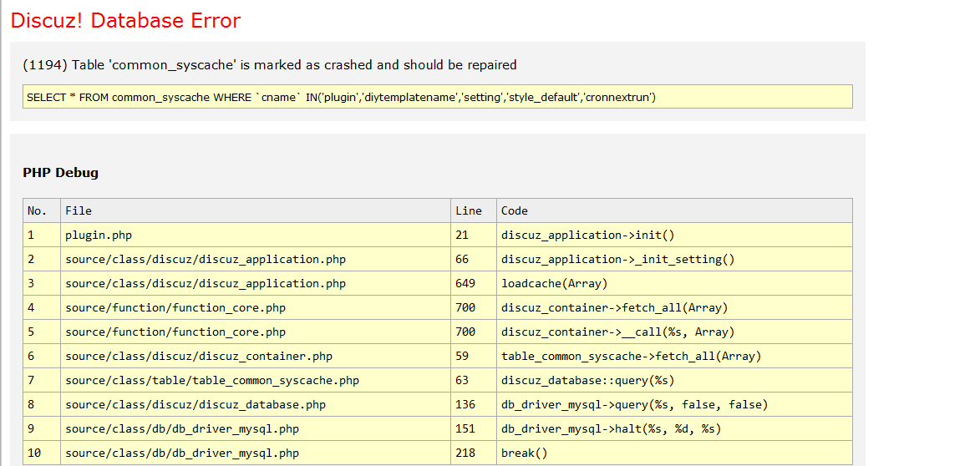Click the 'table_common_syscache.php' file cell
The width and height of the screenshot is (980, 466).
pyautogui.click(x=256, y=381)
